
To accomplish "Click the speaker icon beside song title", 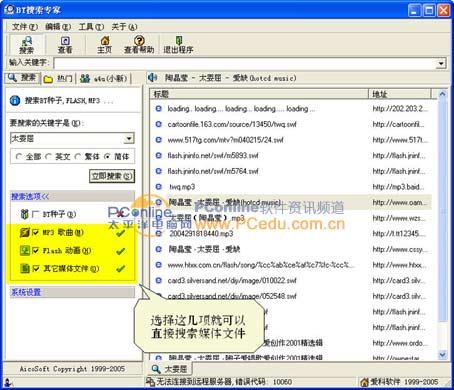I will [x=153, y=78].
